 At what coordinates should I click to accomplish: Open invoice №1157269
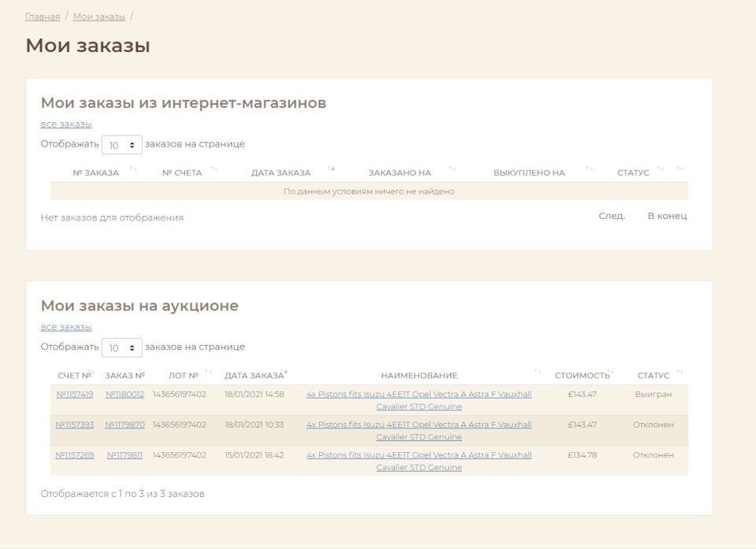tap(75, 455)
